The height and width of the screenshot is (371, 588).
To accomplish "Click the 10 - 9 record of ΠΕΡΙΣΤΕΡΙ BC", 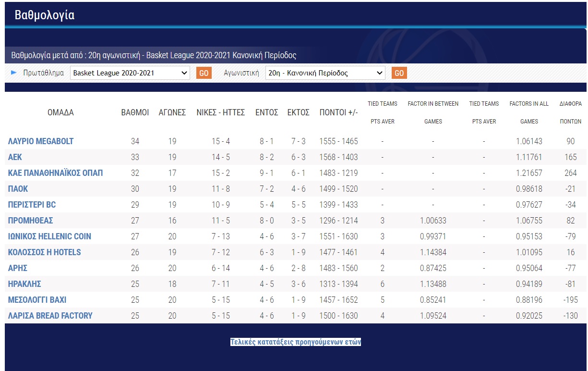I will click(x=221, y=205).
